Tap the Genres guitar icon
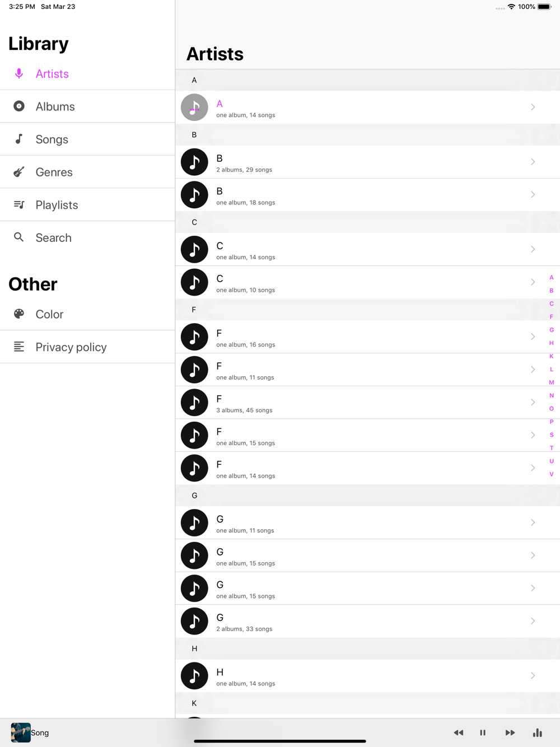This screenshot has height=747, width=560. point(19,172)
